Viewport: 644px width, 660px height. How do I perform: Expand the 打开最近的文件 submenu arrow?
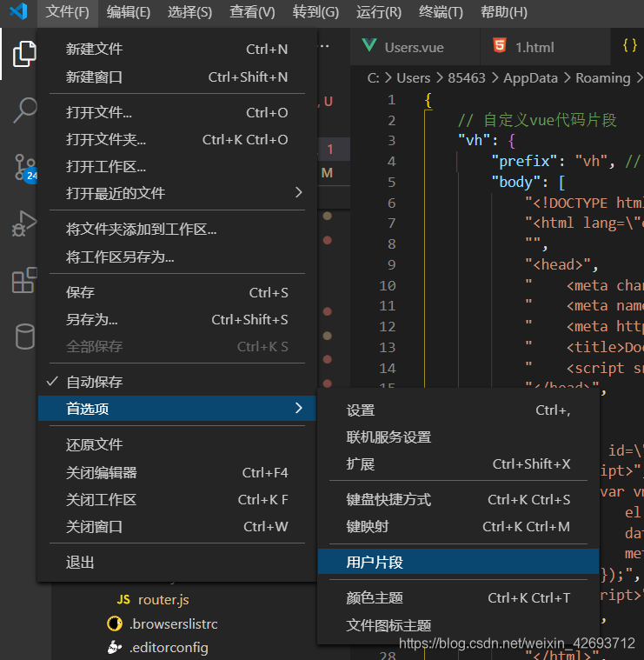(299, 193)
